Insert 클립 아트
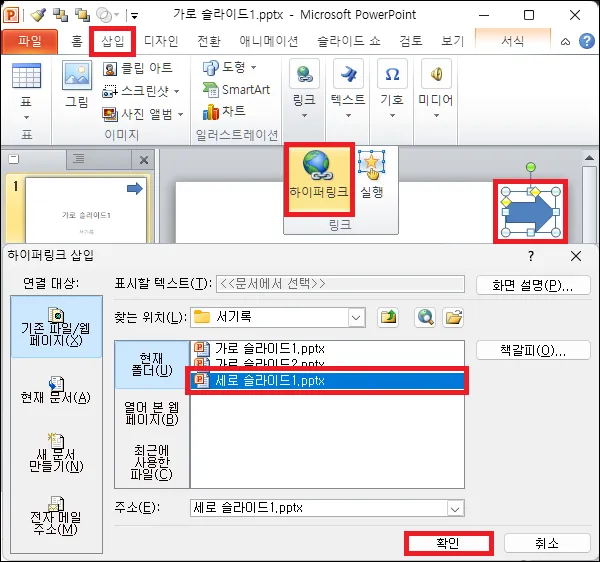This screenshot has width=600, height=562. pyautogui.click(x=138, y=68)
